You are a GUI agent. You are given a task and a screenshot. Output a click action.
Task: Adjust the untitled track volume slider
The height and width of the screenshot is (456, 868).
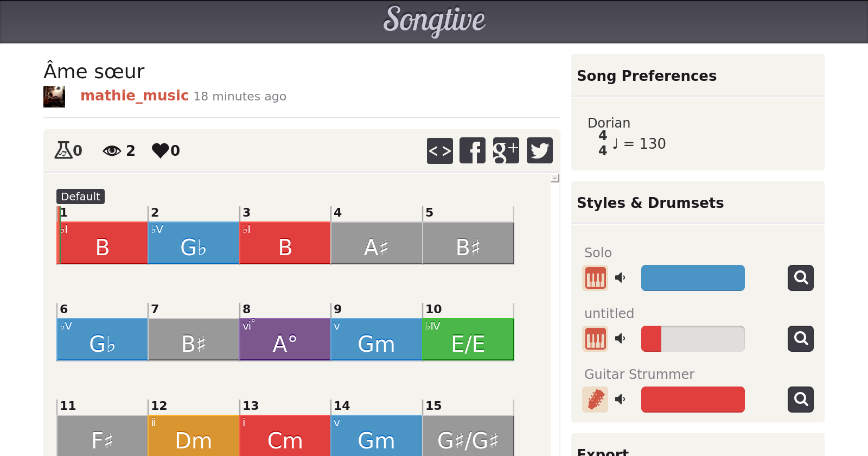(x=692, y=339)
